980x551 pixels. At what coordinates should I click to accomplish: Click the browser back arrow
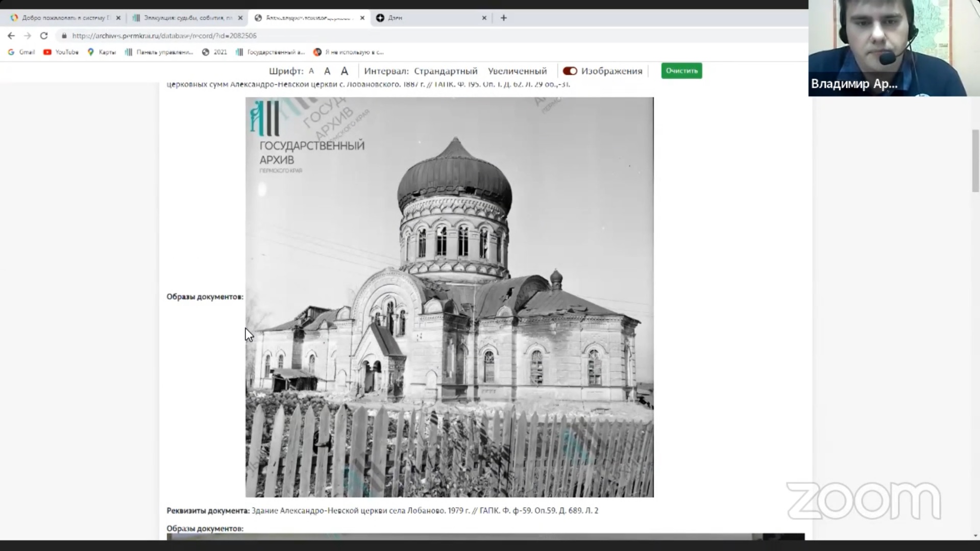[x=11, y=36]
